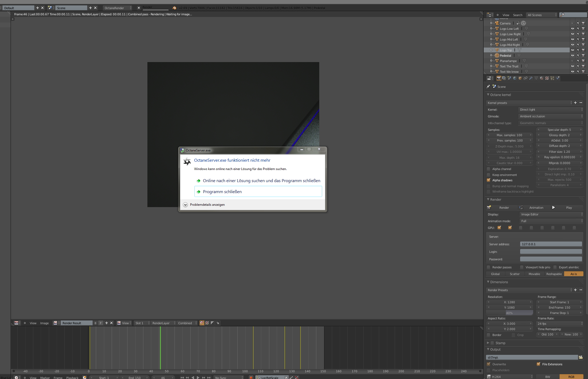Disable the Alpha shadows checkbox
Image resolution: width=588 pixels, height=379 pixels.
click(x=489, y=180)
